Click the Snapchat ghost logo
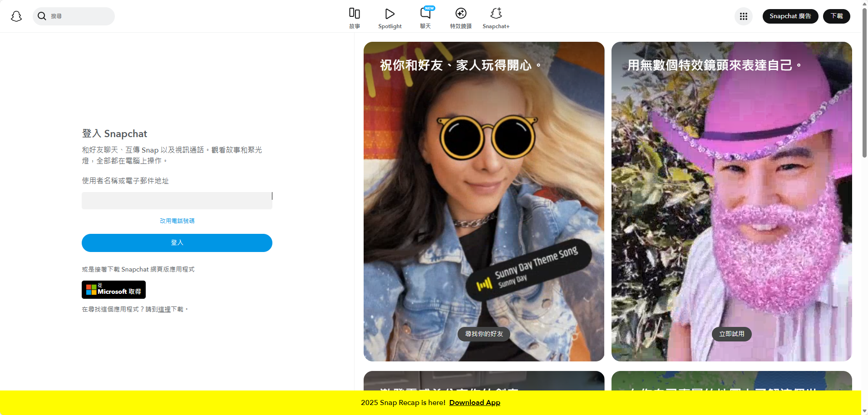The image size is (868, 415). pyautogui.click(x=16, y=16)
